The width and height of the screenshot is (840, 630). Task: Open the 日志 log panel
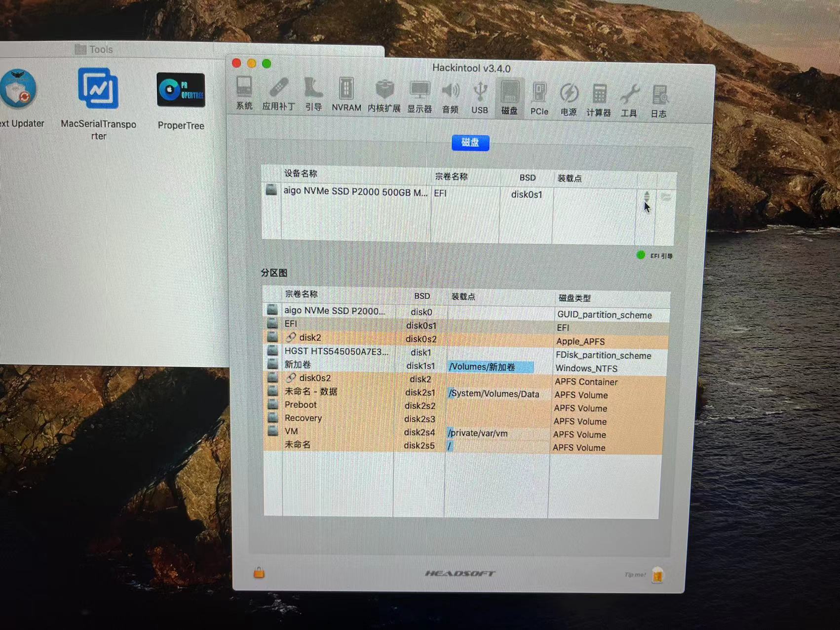pos(658,96)
